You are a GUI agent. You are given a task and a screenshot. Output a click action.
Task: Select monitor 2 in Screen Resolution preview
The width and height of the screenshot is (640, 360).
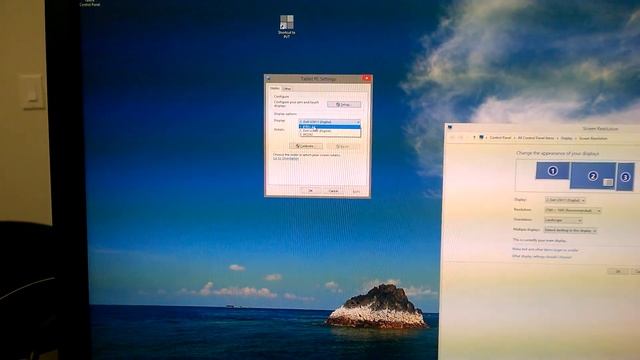pos(593,176)
